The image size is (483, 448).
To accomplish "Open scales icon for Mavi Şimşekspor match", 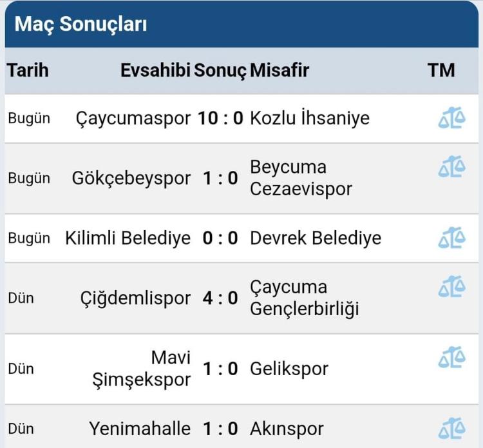I will (451, 358).
